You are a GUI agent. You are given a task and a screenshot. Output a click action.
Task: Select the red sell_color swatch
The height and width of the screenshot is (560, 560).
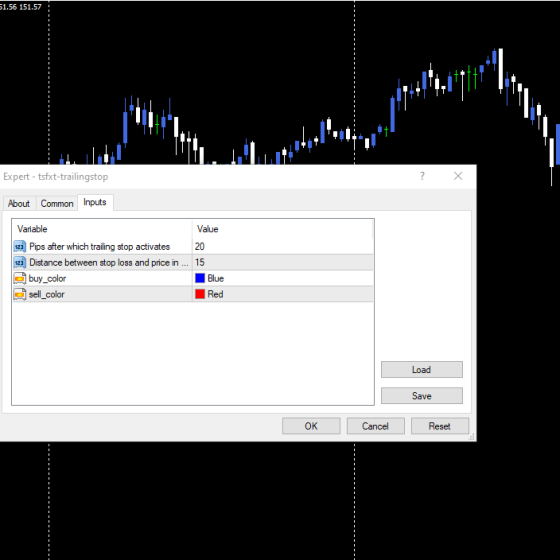[x=200, y=294]
